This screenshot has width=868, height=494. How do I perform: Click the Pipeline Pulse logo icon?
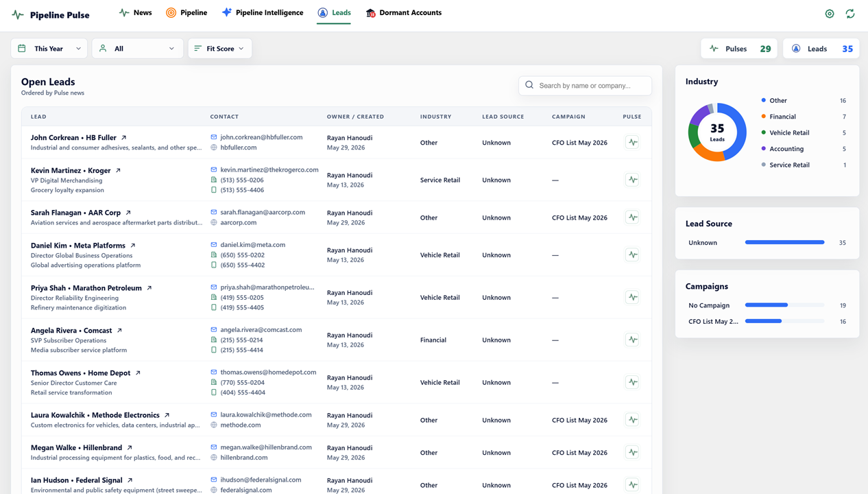coord(18,14)
